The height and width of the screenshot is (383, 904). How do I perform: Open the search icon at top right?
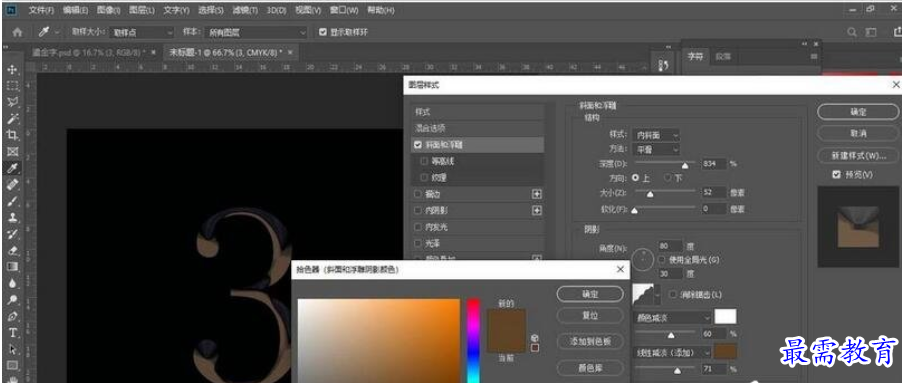click(852, 32)
